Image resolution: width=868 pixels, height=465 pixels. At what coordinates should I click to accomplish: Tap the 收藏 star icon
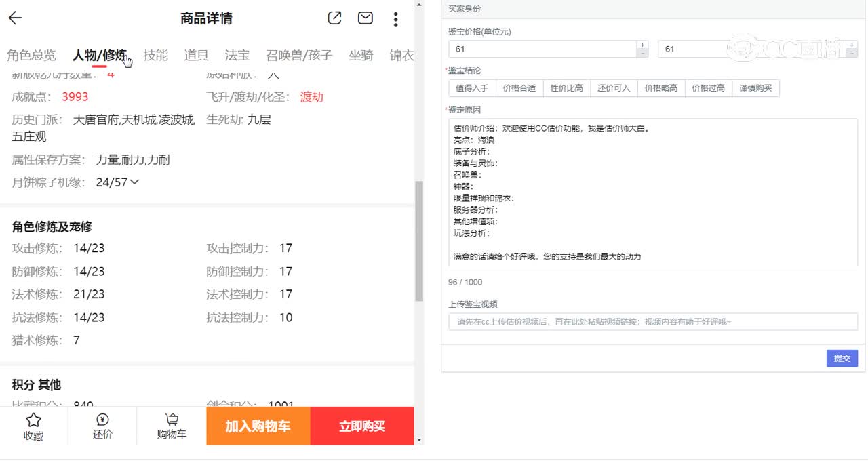click(x=33, y=420)
